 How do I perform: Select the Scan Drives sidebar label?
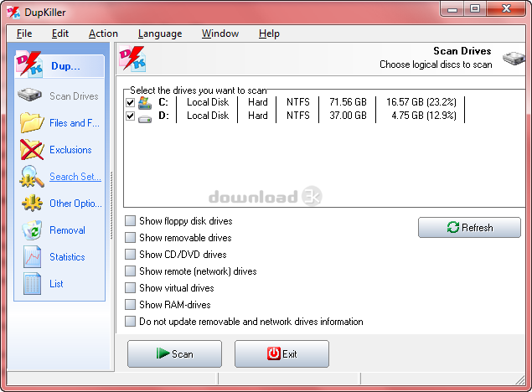(x=74, y=96)
